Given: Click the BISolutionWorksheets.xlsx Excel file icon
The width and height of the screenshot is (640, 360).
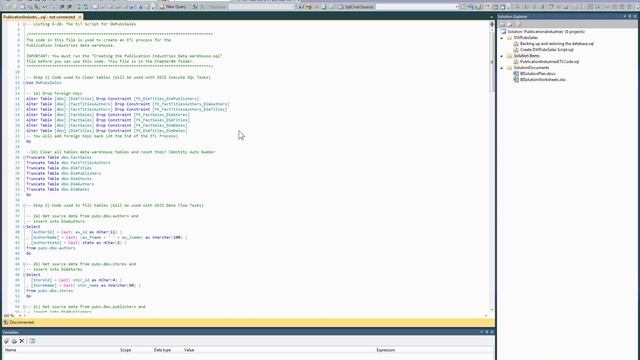Looking at the screenshot, I should pyautogui.click(x=516, y=80).
